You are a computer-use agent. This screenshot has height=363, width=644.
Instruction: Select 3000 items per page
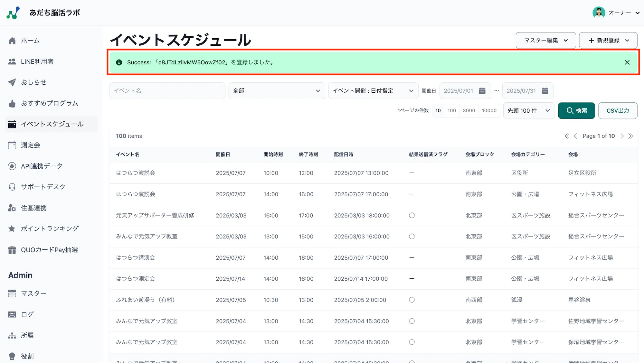[x=469, y=110]
